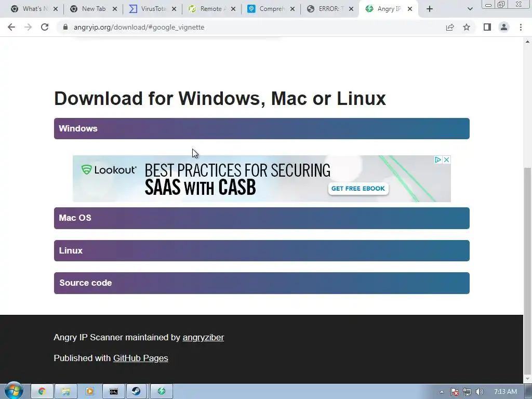The width and height of the screenshot is (532, 399).
Task: Expand the Windows download section
Action: (x=262, y=129)
